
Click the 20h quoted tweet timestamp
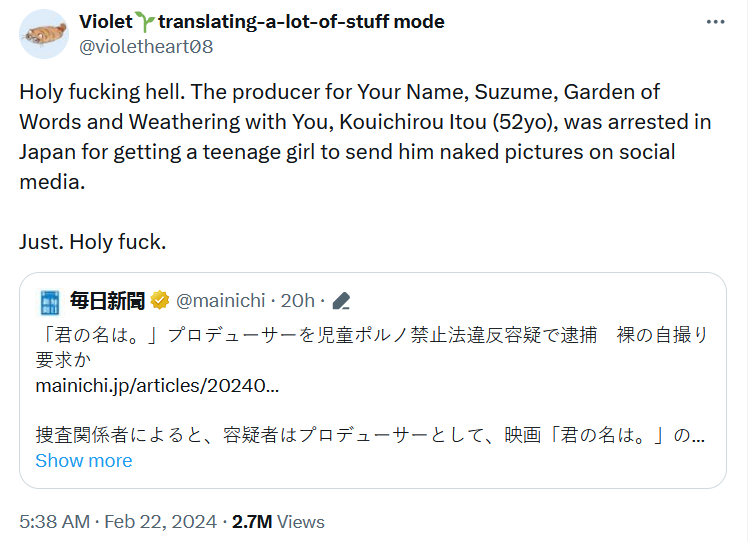point(297,300)
